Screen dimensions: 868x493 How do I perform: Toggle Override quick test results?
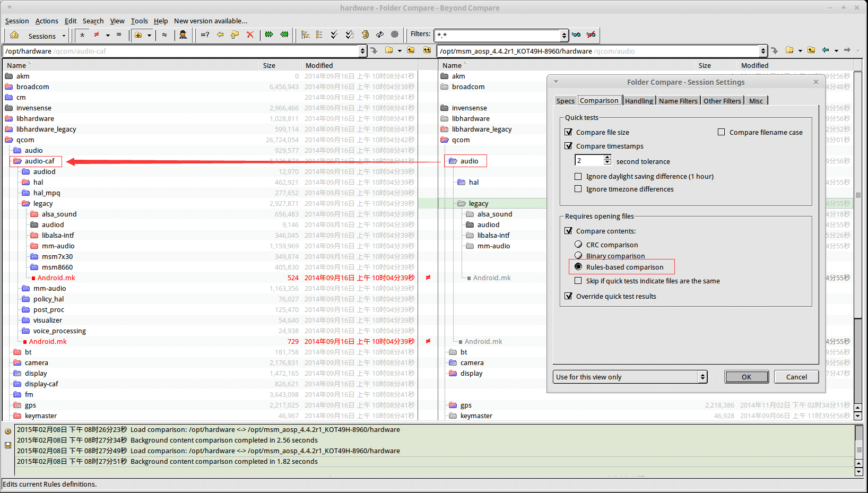coord(568,296)
